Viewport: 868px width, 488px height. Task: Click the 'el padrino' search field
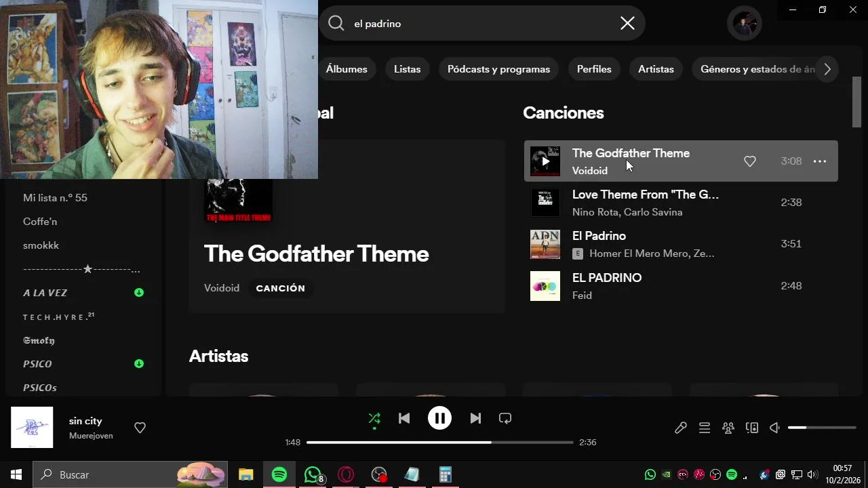coord(481,24)
